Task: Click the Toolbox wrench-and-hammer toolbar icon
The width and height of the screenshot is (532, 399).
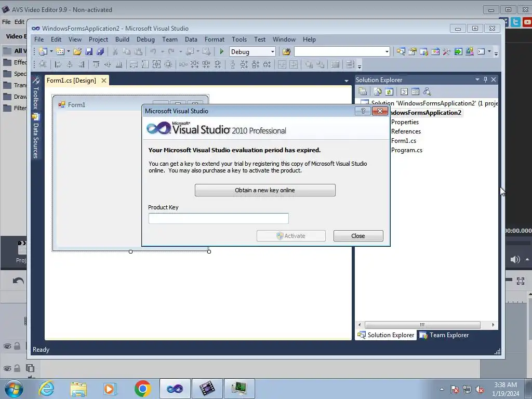Action: click(446, 51)
